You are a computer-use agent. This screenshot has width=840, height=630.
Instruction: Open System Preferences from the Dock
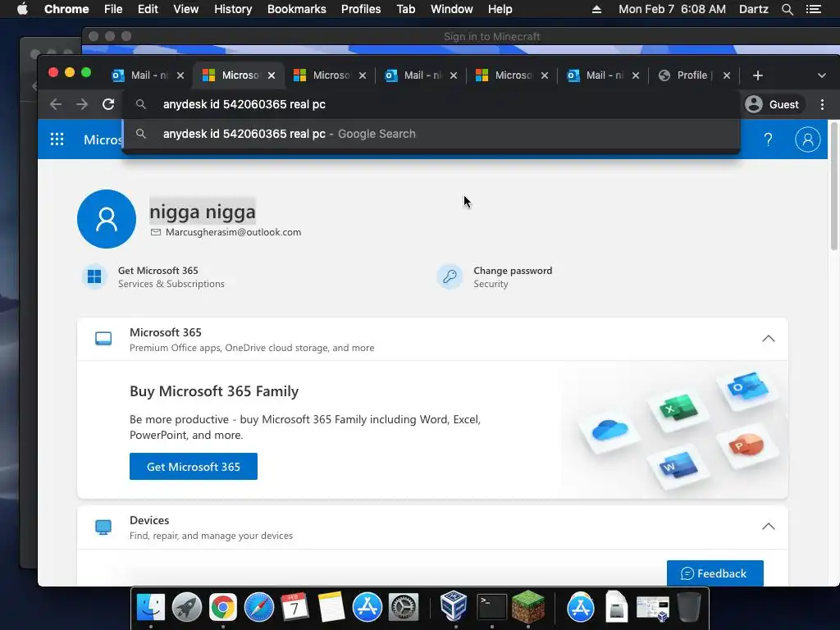(x=403, y=607)
